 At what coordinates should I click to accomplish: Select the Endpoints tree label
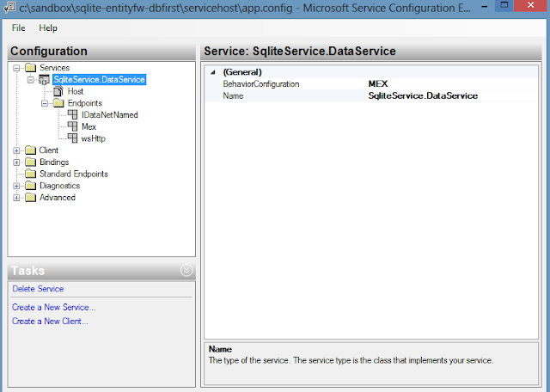84,103
